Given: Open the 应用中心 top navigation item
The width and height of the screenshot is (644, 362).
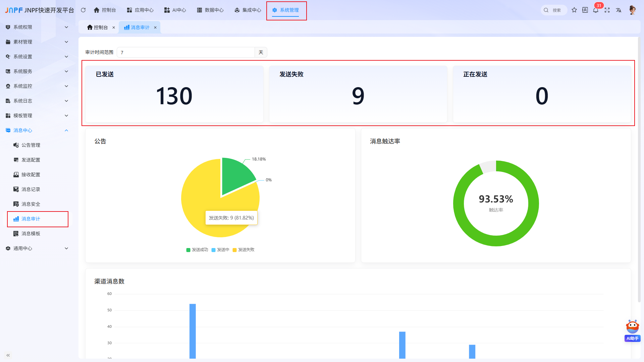Looking at the screenshot, I should 140,10.
